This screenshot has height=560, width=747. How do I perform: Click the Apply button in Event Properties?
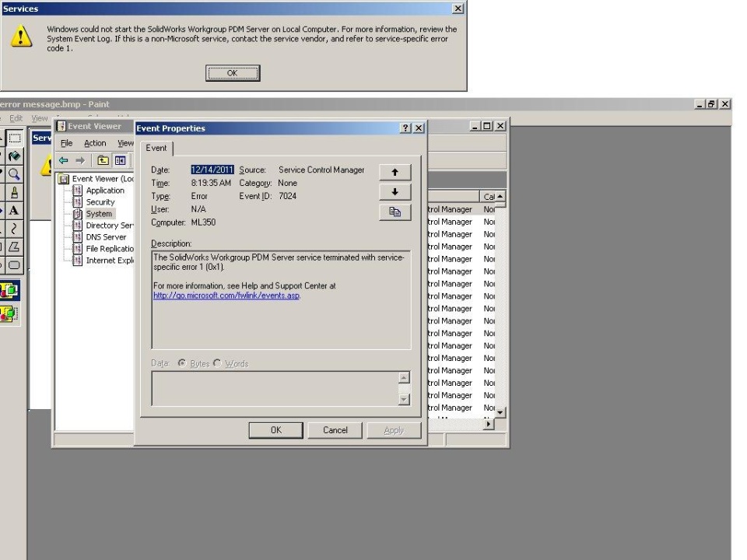394,430
